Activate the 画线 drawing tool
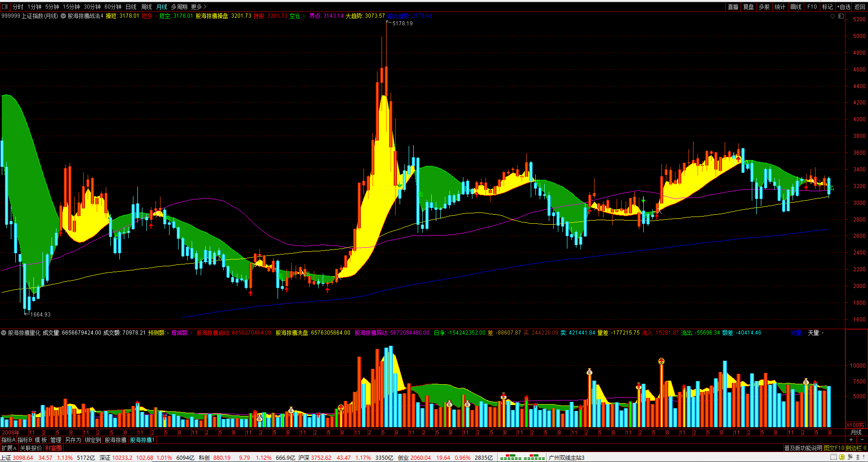868x462 pixels. pos(796,7)
